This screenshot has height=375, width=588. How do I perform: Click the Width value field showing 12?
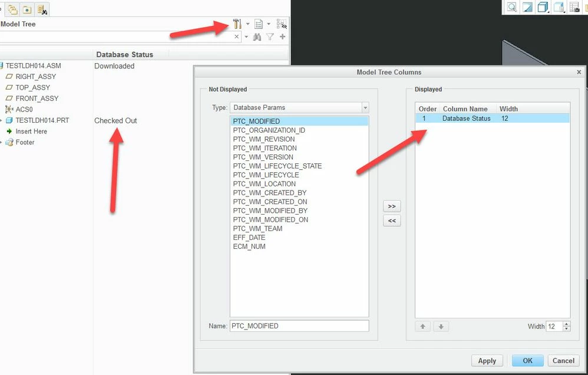(x=554, y=326)
